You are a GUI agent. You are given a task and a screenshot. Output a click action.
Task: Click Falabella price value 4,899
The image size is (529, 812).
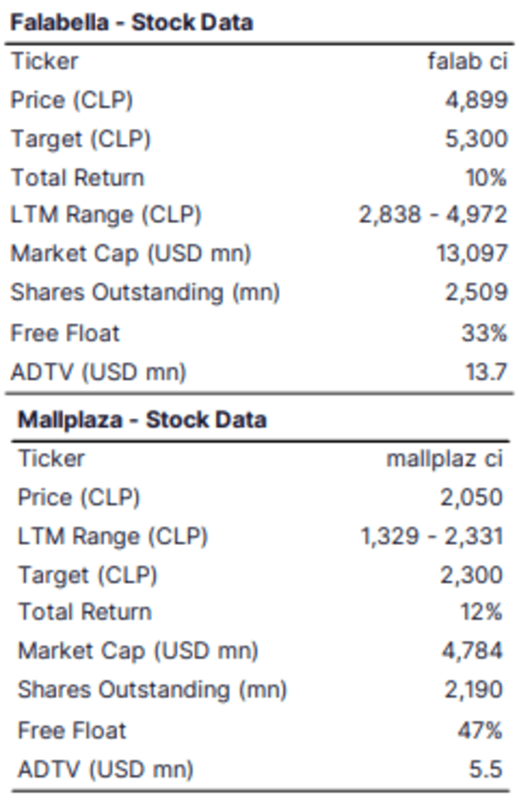476,100
